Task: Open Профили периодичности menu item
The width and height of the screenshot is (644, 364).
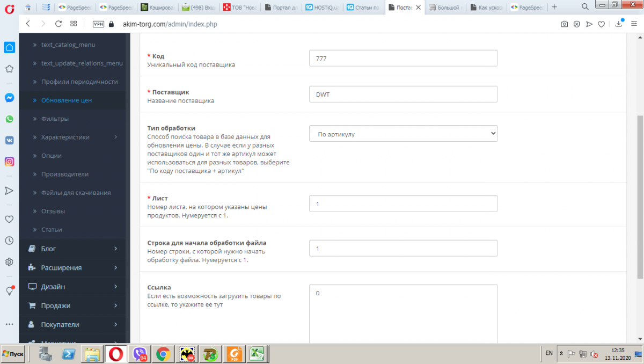Action: coord(79,82)
